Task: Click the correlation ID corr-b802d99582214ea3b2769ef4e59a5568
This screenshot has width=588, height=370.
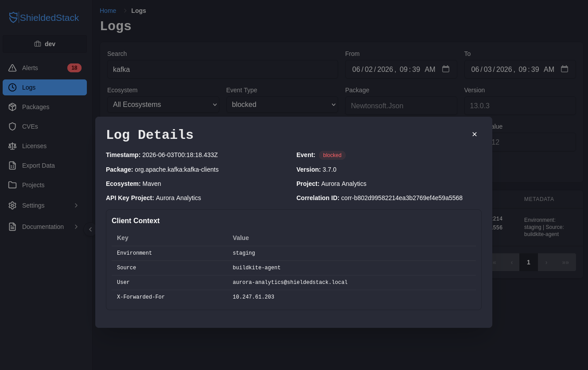Action: (x=402, y=198)
